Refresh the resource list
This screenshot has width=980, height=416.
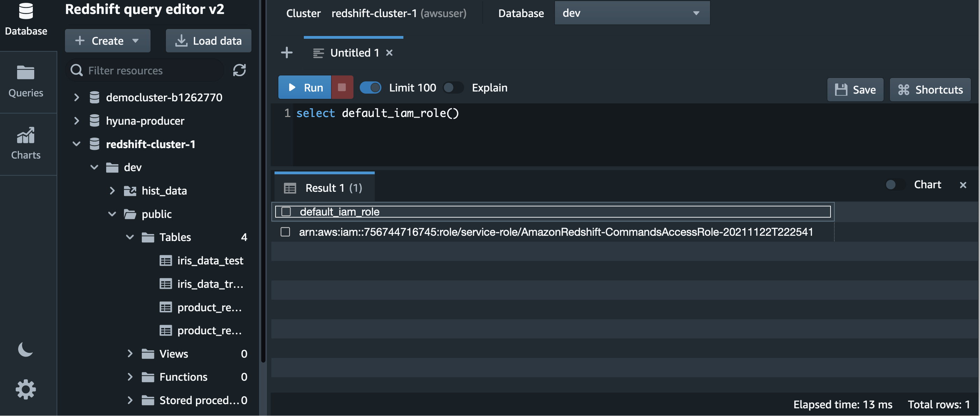239,70
